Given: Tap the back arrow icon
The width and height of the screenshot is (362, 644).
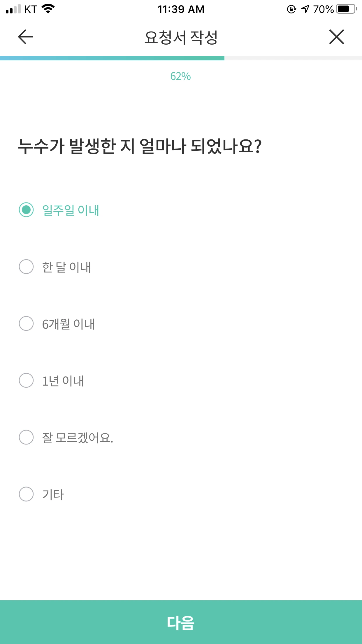Looking at the screenshot, I should coord(25,37).
